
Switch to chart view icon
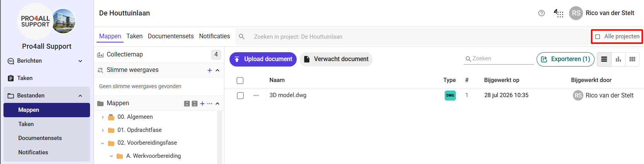coord(618,59)
